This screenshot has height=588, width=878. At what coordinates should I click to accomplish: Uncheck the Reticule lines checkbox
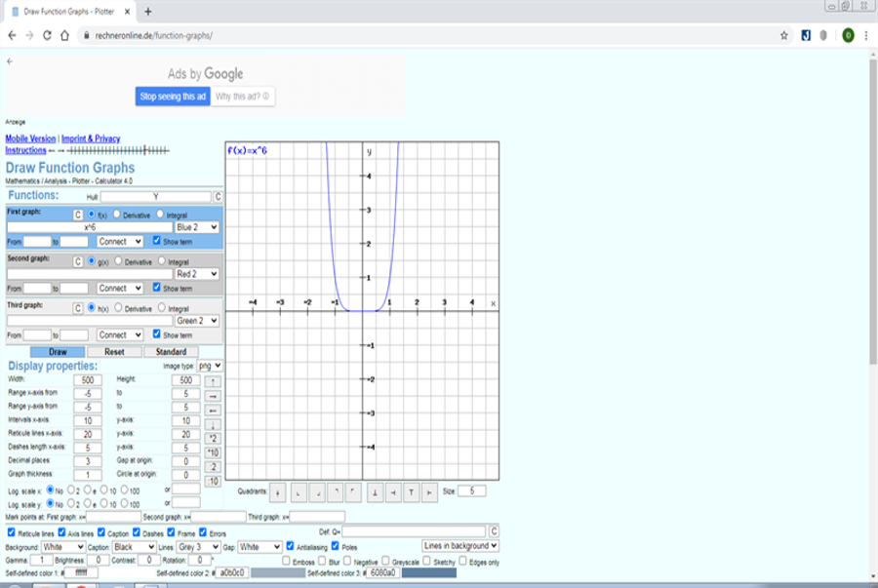(11, 532)
